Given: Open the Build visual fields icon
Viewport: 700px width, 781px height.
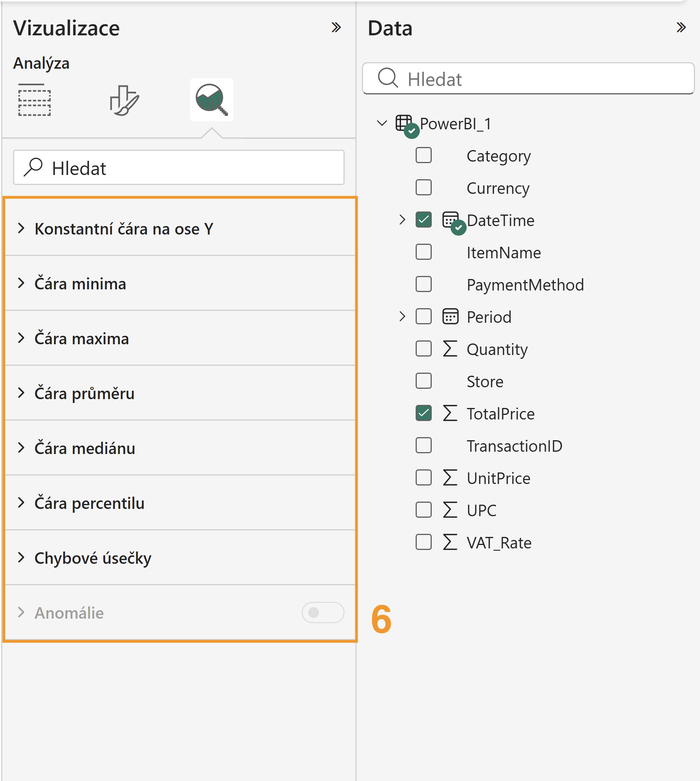Looking at the screenshot, I should click(35, 100).
